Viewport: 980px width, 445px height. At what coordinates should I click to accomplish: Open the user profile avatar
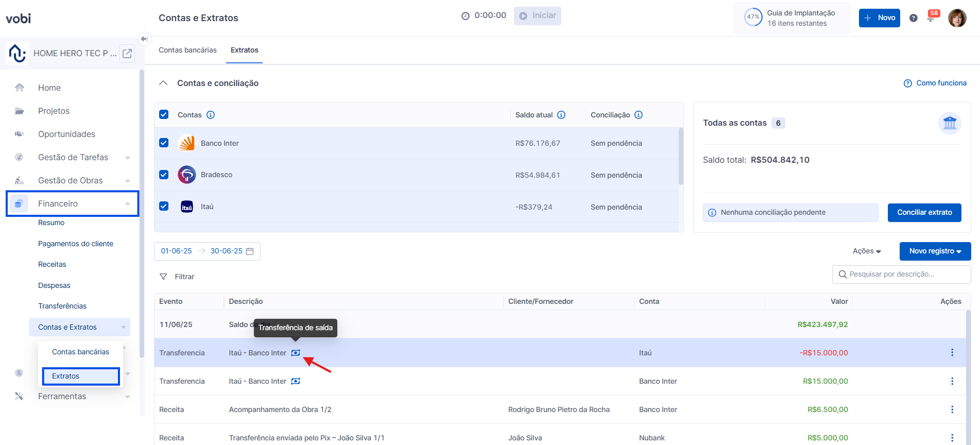click(957, 18)
